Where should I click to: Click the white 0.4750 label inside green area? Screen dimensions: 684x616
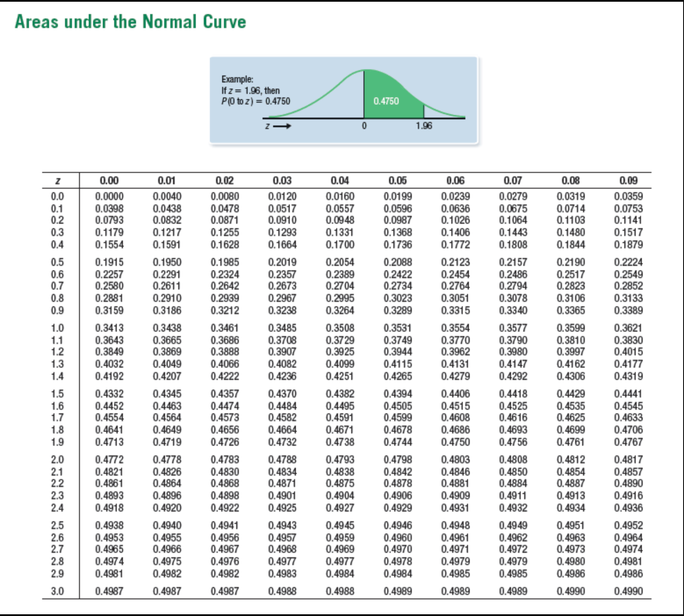coord(386,101)
